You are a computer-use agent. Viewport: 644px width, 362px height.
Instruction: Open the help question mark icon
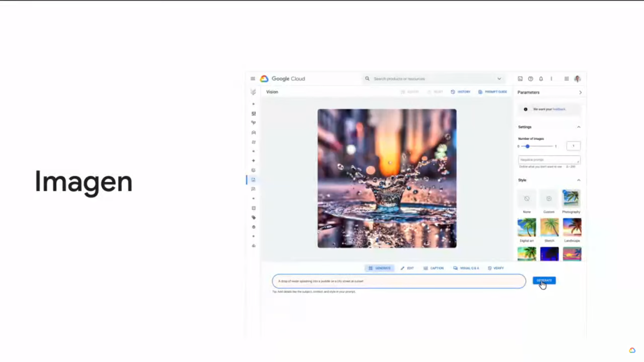coord(531,79)
